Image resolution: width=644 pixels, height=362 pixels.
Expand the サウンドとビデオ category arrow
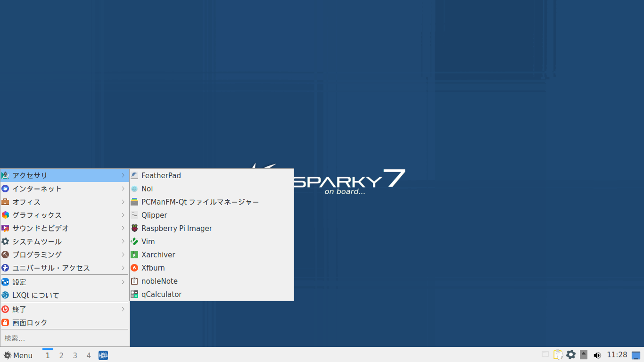123,228
